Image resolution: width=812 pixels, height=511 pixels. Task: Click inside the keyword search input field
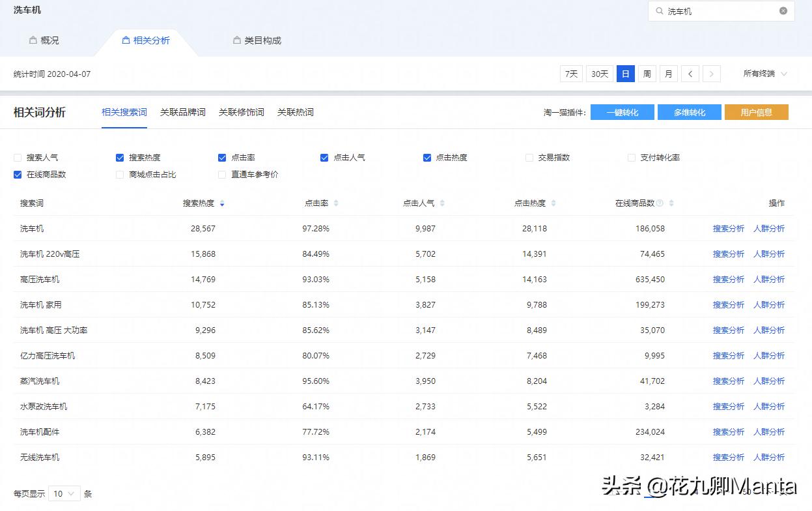pyautogui.click(x=716, y=11)
